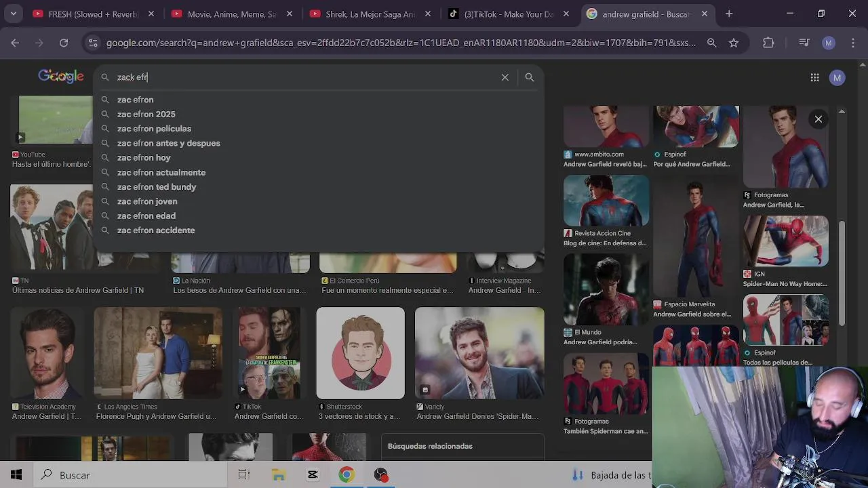Select suggestion zac efron joven

click(318, 201)
